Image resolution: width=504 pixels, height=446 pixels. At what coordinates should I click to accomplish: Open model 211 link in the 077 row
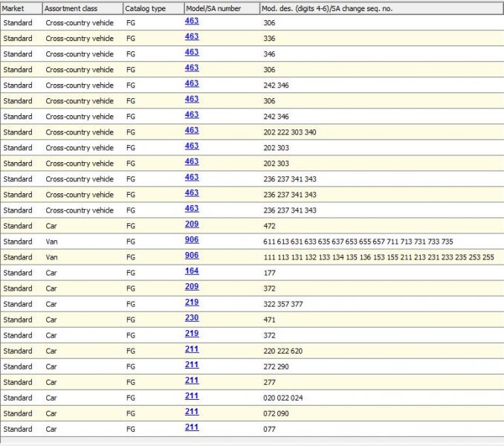(192, 427)
